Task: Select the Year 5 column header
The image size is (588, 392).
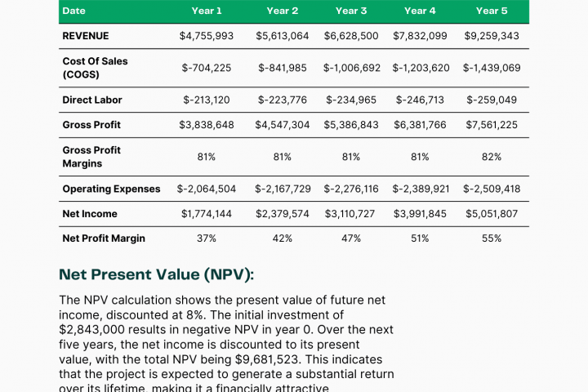Action: [492, 11]
